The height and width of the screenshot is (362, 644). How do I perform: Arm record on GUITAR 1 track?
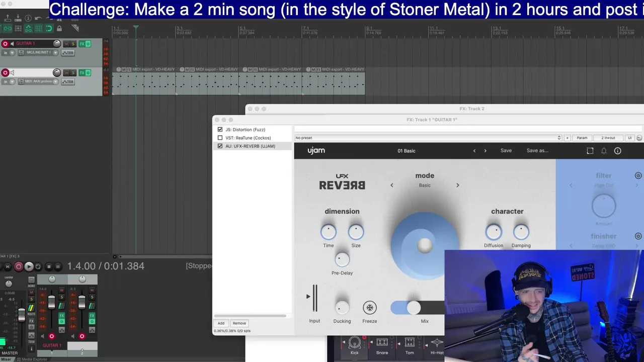pyautogui.click(x=5, y=44)
